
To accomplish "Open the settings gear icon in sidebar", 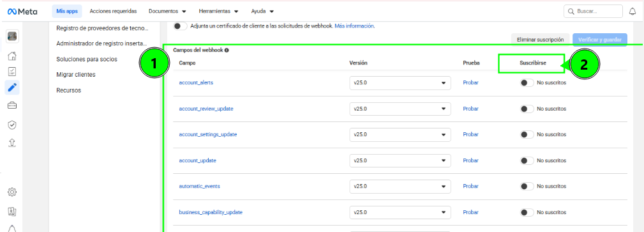I will tap(12, 192).
